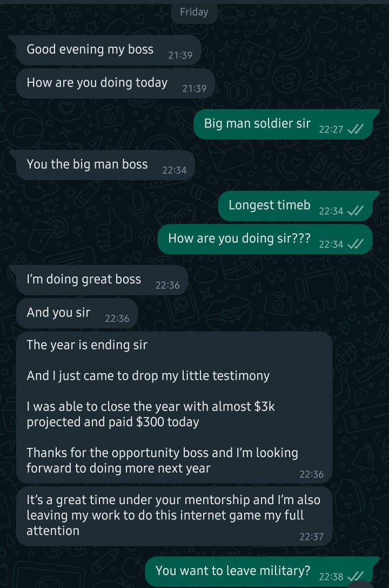Tap the long testimony message about $3k

coord(175,407)
